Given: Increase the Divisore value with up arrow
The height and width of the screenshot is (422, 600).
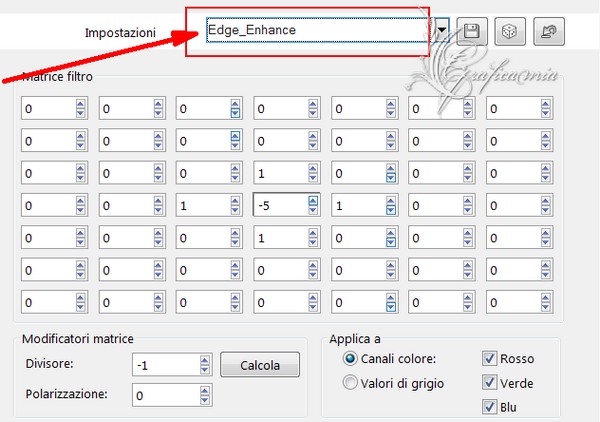Looking at the screenshot, I should [x=204, y=361].
